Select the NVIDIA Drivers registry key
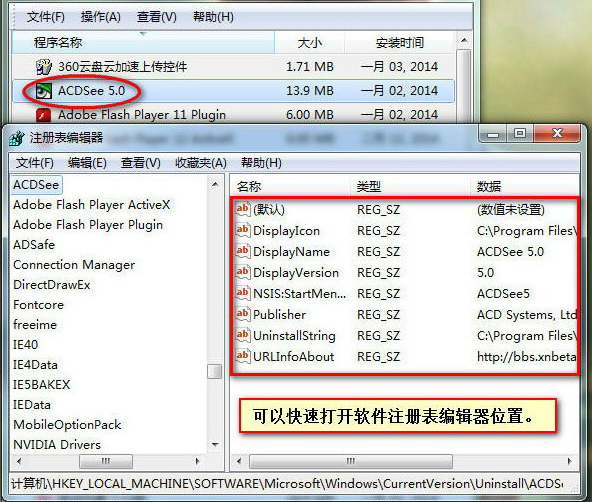This screenshot has height=502, width=592. click(x=57, y=445)
